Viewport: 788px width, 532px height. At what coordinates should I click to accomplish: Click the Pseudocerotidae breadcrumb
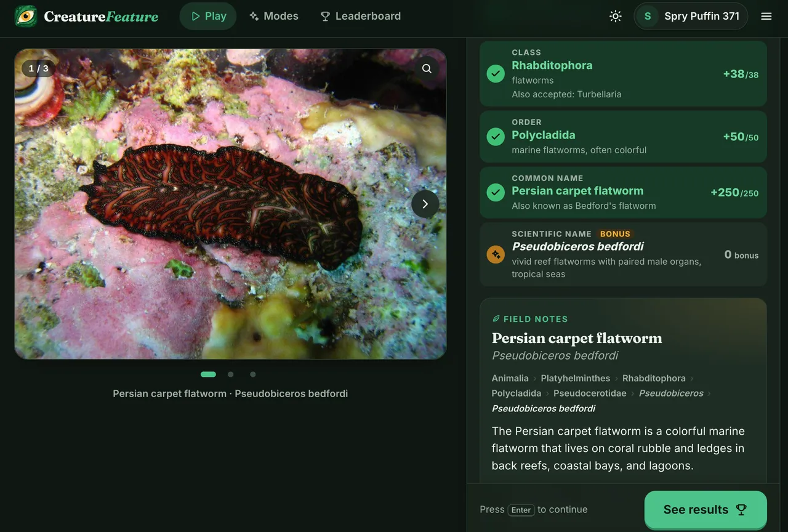pyautogui.click(x=590, y=393)
